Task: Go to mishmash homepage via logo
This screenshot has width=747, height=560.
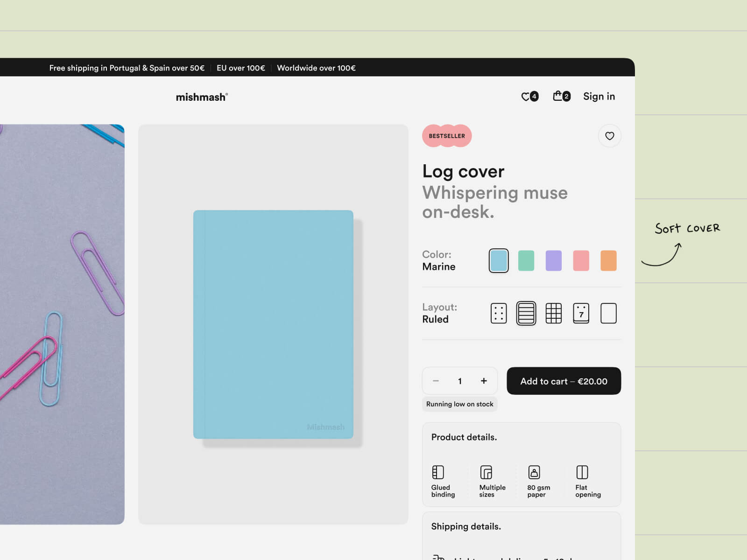Action: pos(201,97)
